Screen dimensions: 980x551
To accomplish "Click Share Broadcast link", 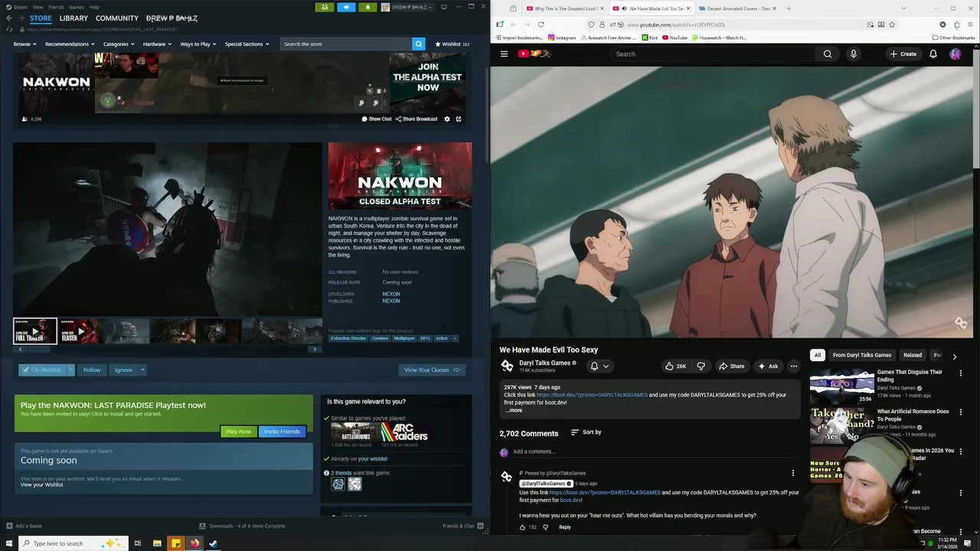I will pyautogui.click(x=416, y=119).
